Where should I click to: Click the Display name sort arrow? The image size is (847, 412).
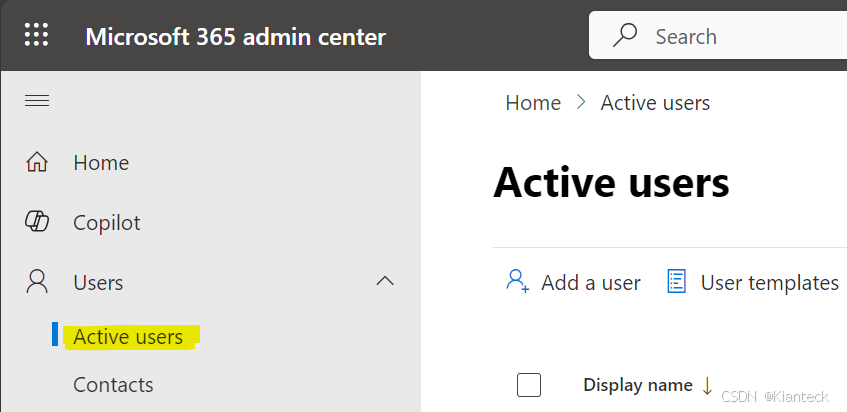click(x=707, y=386)
